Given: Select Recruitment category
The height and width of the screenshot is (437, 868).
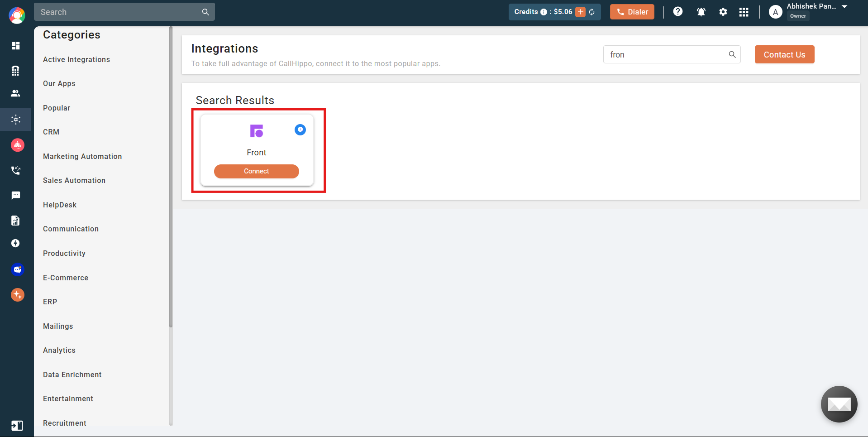Looking at the screenshot, I should 65,423.
